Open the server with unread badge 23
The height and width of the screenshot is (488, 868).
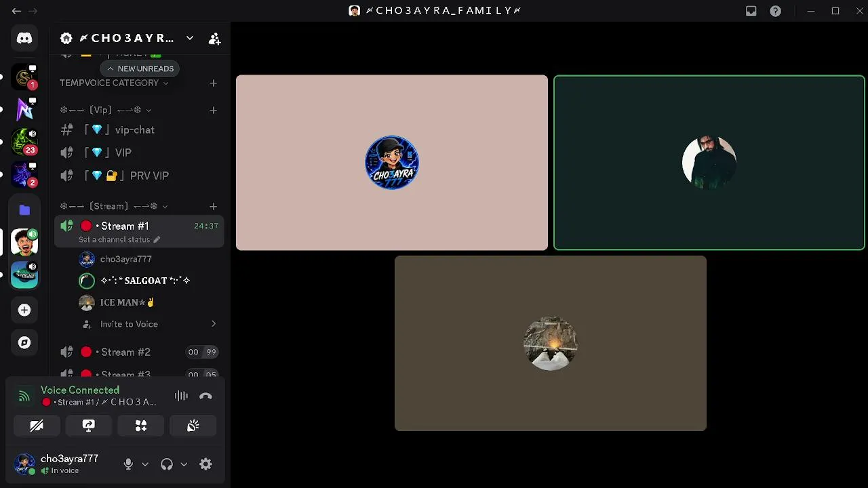click(24, 142)
